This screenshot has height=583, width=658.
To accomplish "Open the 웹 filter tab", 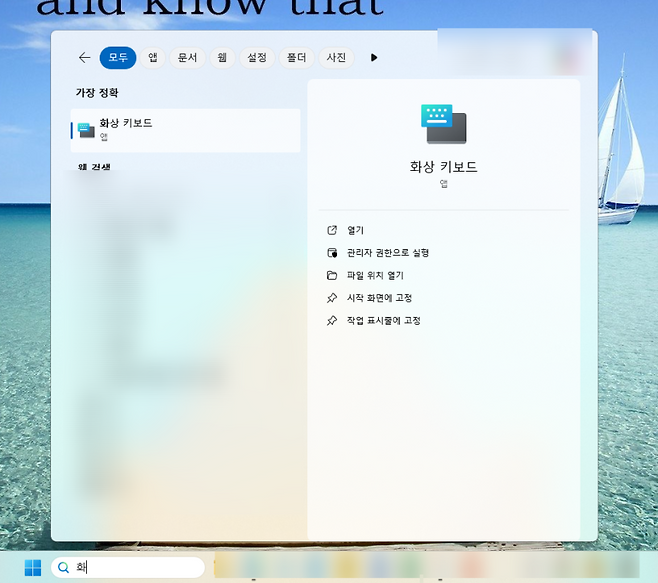I will click(222, 58).
